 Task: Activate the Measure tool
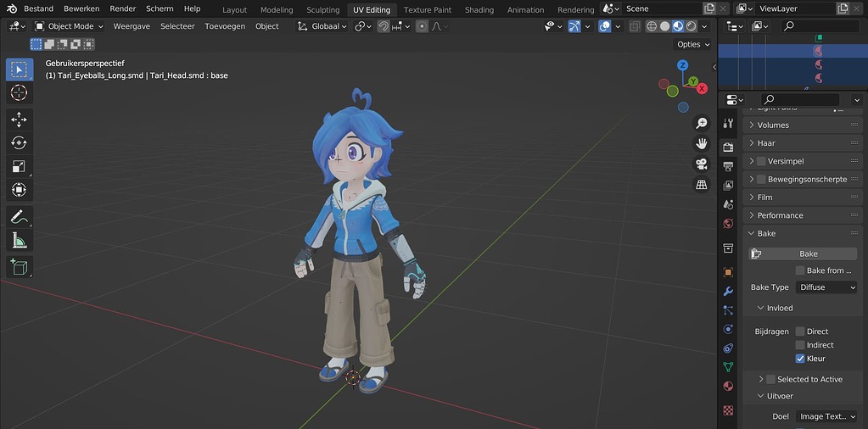(19, 240)
